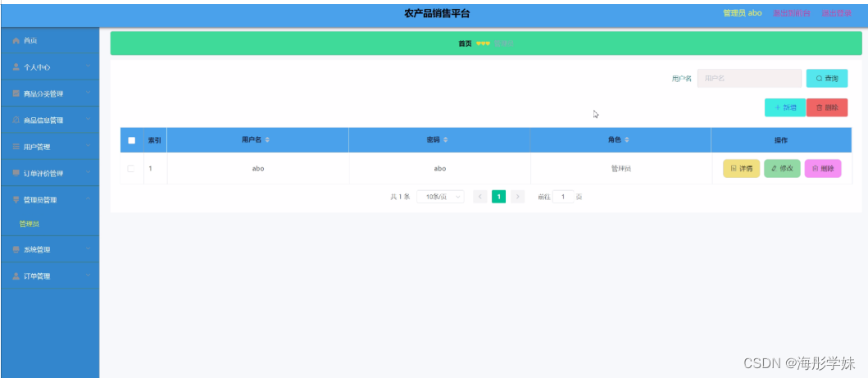The height and width of the screenshot is (378, 868).
Task: Go to the next page with right arrow
Action: [517, 197]
